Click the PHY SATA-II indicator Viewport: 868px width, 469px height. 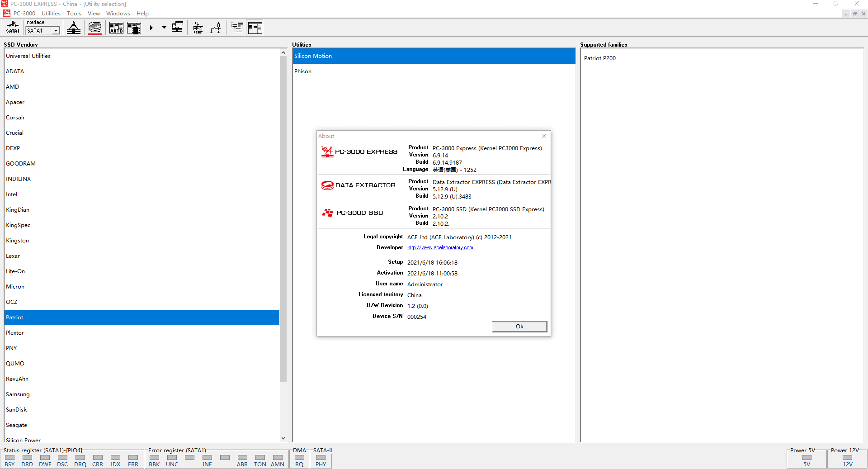(x=321, y=458)
